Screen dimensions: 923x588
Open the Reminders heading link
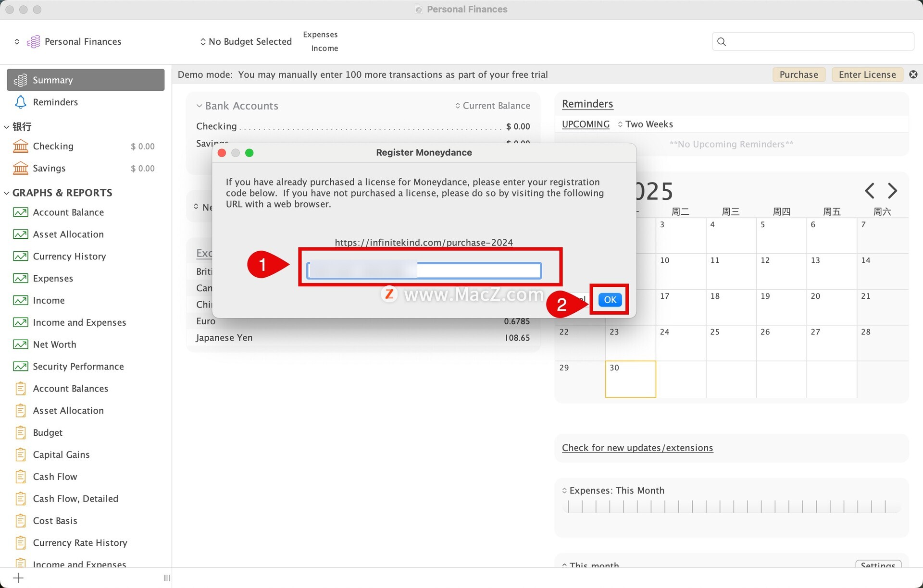[587, 104]
